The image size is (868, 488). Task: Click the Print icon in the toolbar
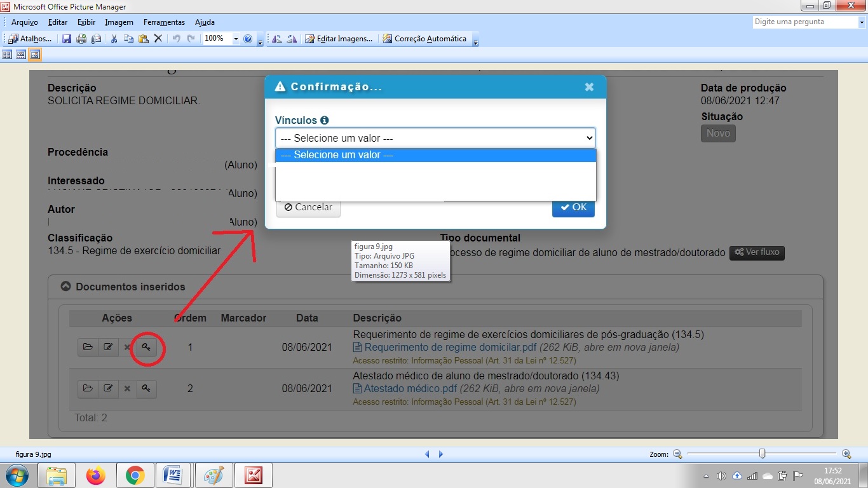pos(81,39)
